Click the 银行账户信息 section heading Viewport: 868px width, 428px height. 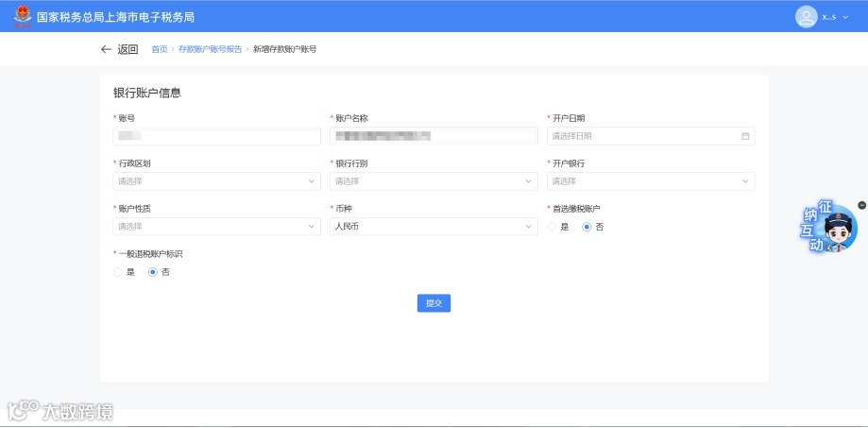coord(147,93)
